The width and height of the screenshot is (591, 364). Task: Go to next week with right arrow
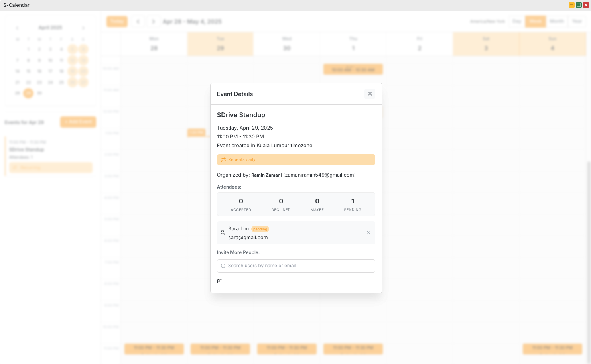(x=153, y=22)
